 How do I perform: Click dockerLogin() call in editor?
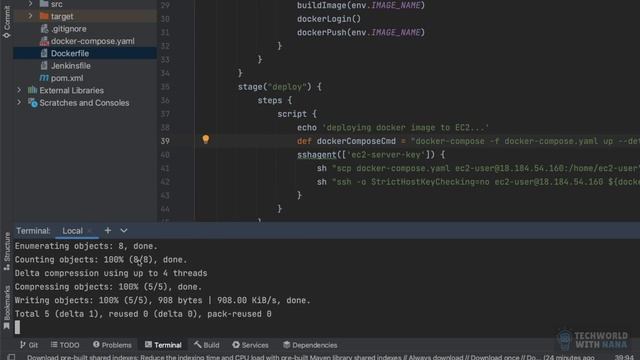329,19
